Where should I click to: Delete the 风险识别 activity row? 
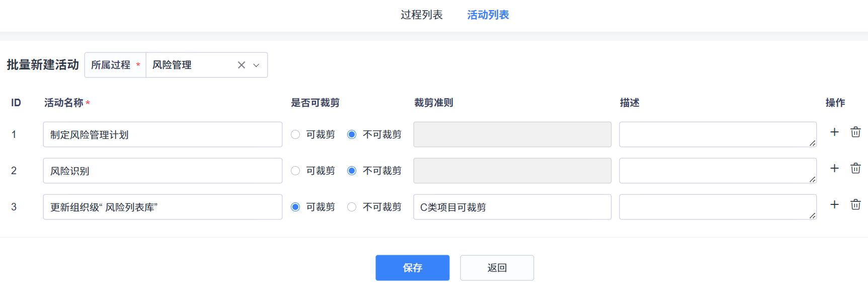coord(855,168)
